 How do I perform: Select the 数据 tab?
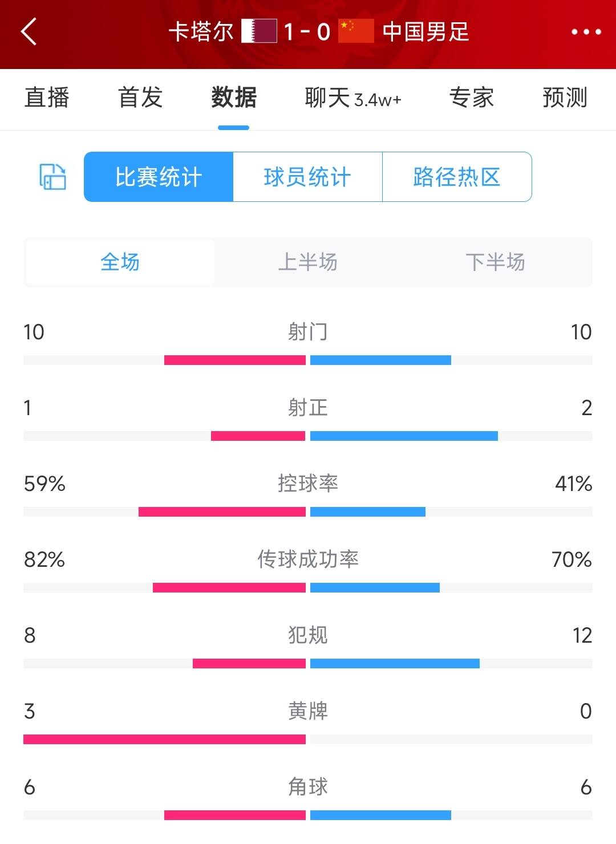(234, 98)
